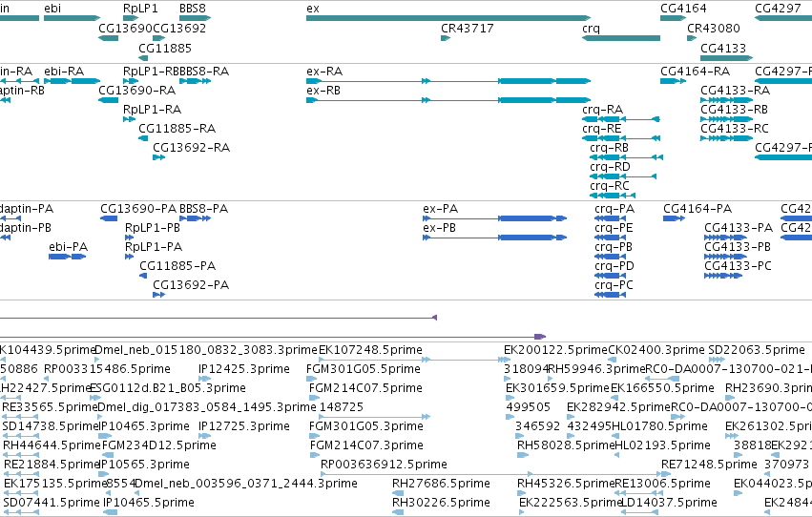Screen dimensions: 812x517
Task: Click the RpLP1 gene label
Action: pos(140,9)
